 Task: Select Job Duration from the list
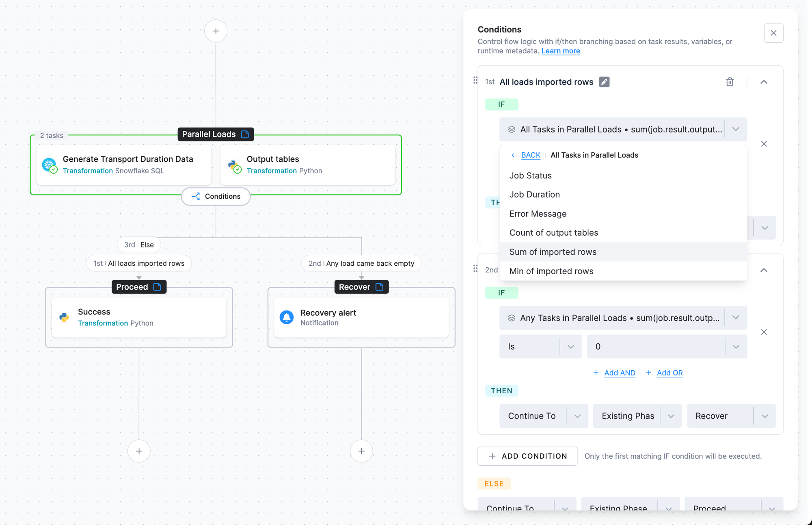(x=623, y=195)
